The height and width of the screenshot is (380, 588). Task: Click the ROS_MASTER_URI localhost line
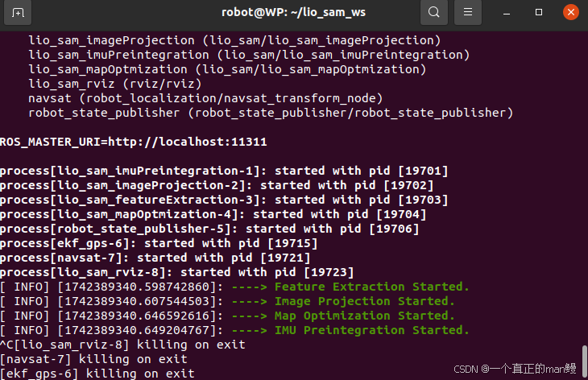(x=134, y=142)
